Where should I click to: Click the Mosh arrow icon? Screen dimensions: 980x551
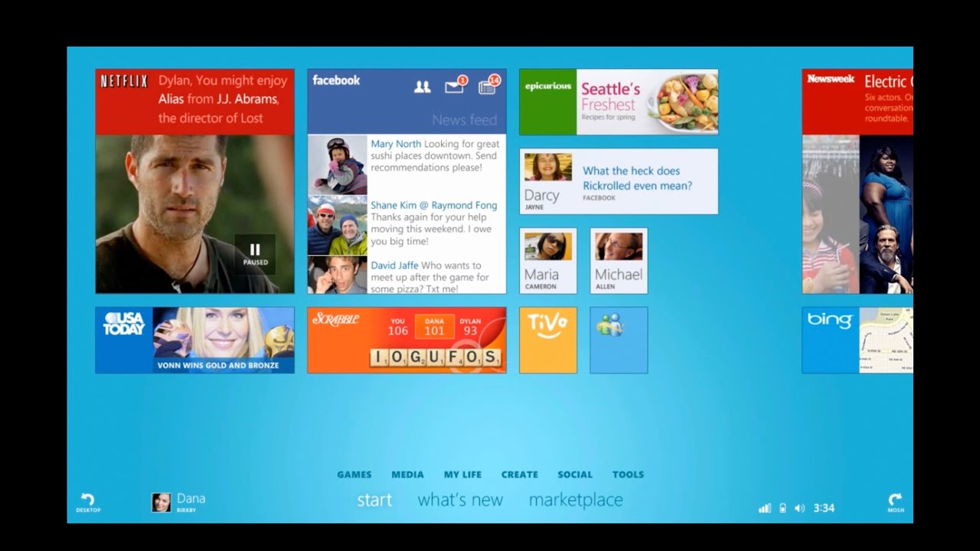click(x=896, y=502)
